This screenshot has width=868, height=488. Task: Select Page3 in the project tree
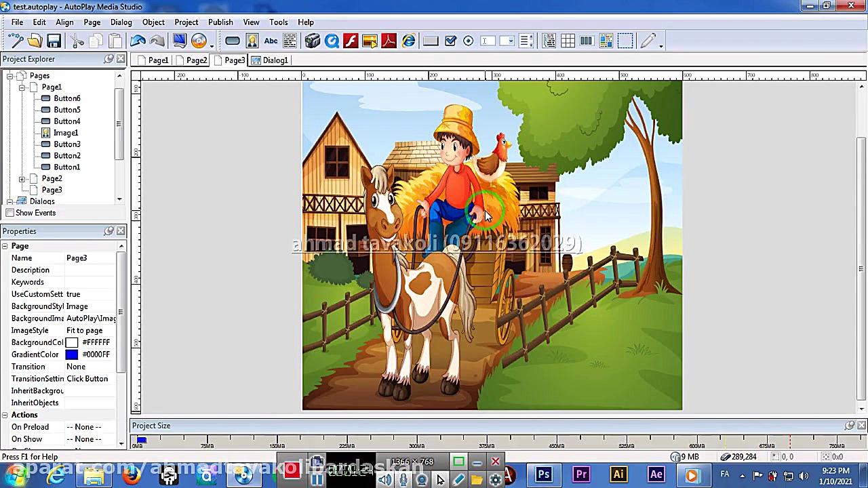pos(52,190)
